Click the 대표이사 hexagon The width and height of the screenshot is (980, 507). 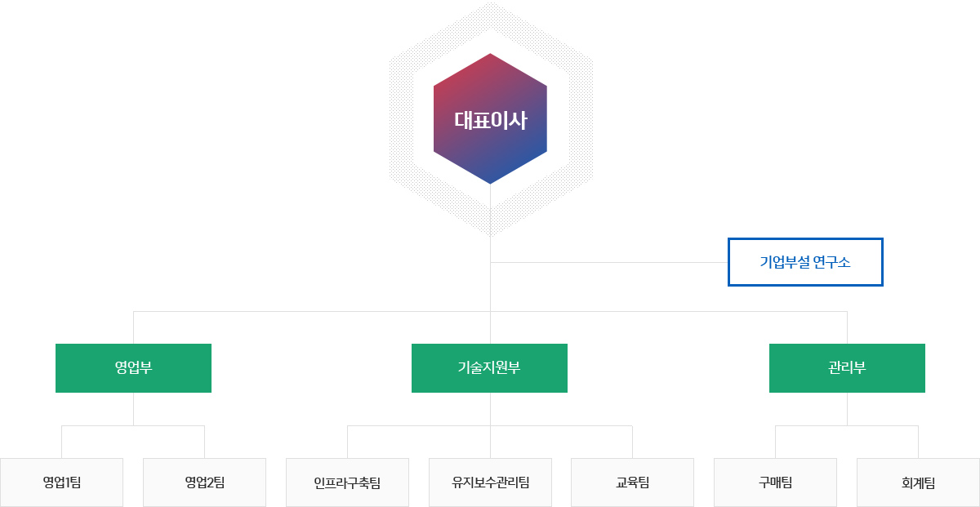tap(490, 119)
